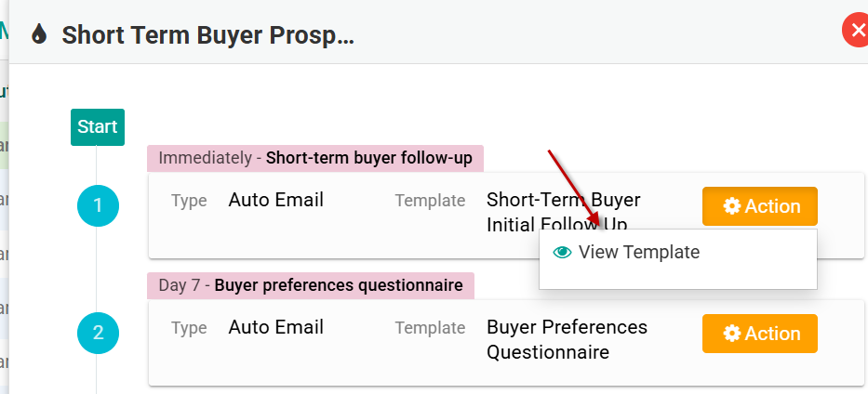
Task: Click the gear icon on step 1's Action button
Action: point(732,206)
